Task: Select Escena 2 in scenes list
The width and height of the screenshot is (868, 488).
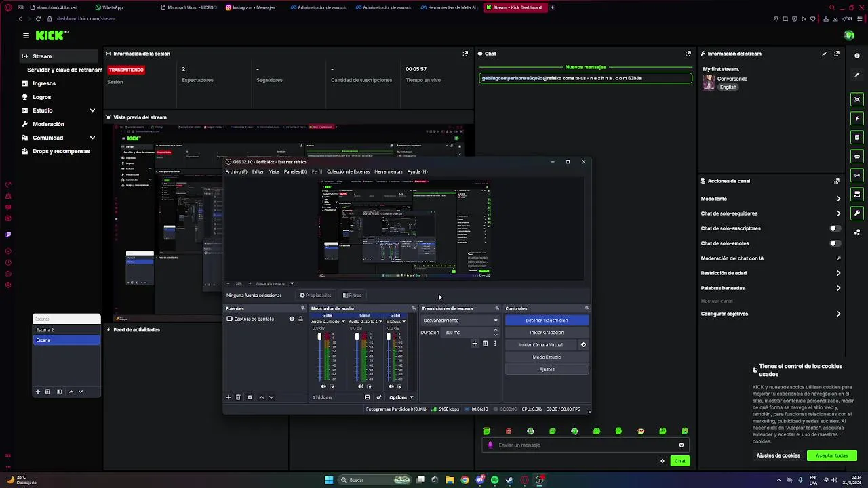Action: (66, 330)
